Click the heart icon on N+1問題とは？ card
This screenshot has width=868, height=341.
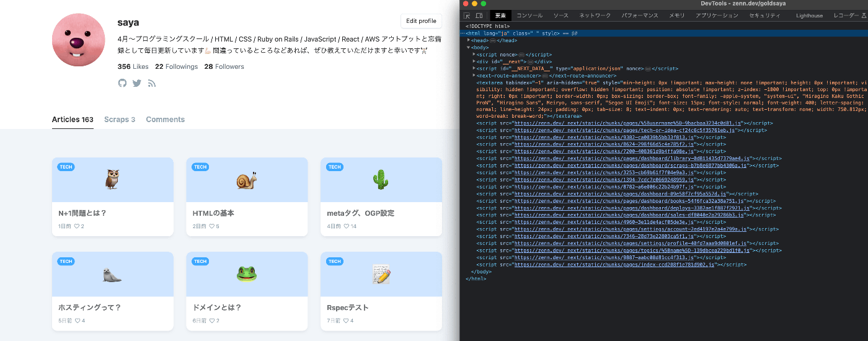coord(77,226)
